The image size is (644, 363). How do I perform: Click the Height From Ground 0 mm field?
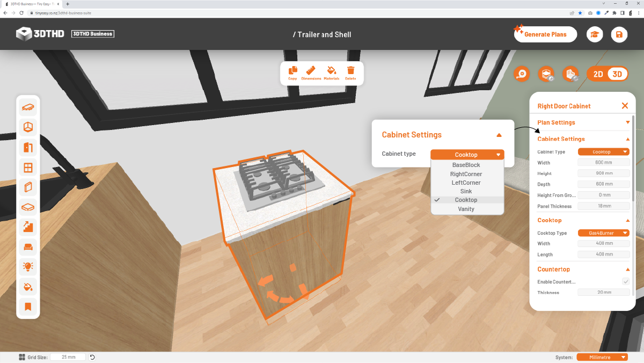pyautogui.click(x=603, y=195)
